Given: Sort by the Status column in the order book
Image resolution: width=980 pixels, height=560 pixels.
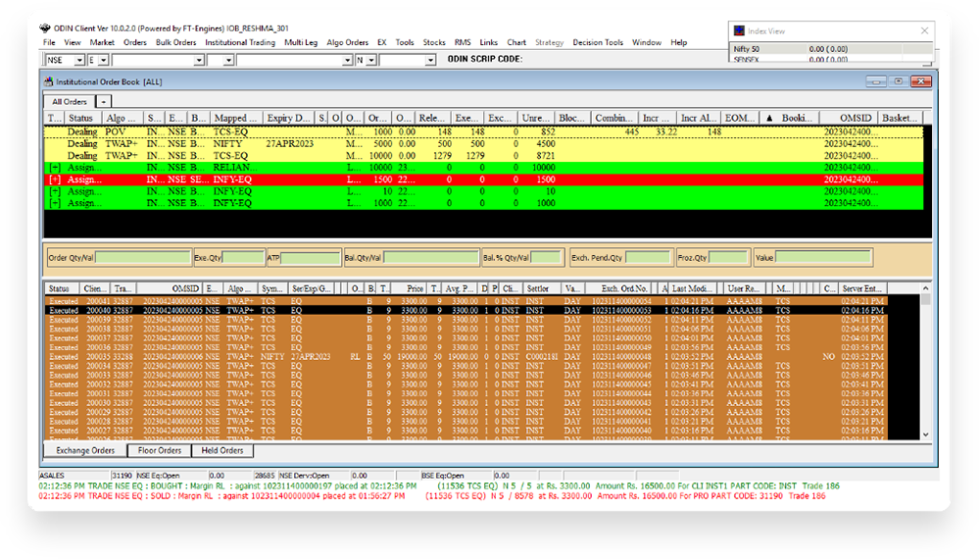Looking at the screenshot, I should (x=82, y=118).
